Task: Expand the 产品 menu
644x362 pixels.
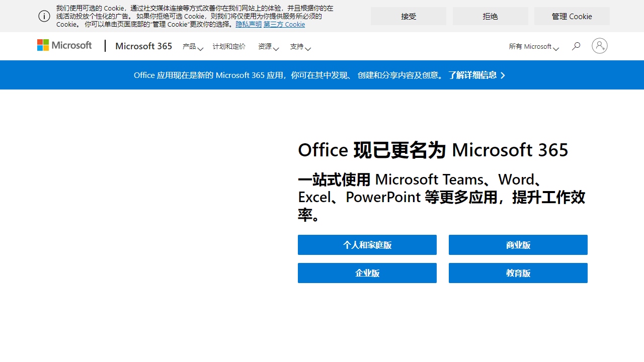Action: [193, 46]
